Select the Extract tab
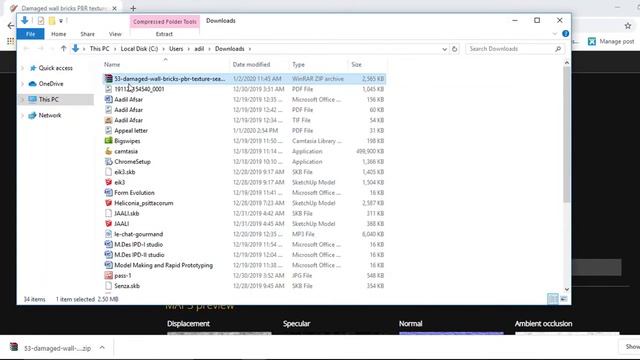The height and width of the screenshot is (360, 640). point(164,34)
